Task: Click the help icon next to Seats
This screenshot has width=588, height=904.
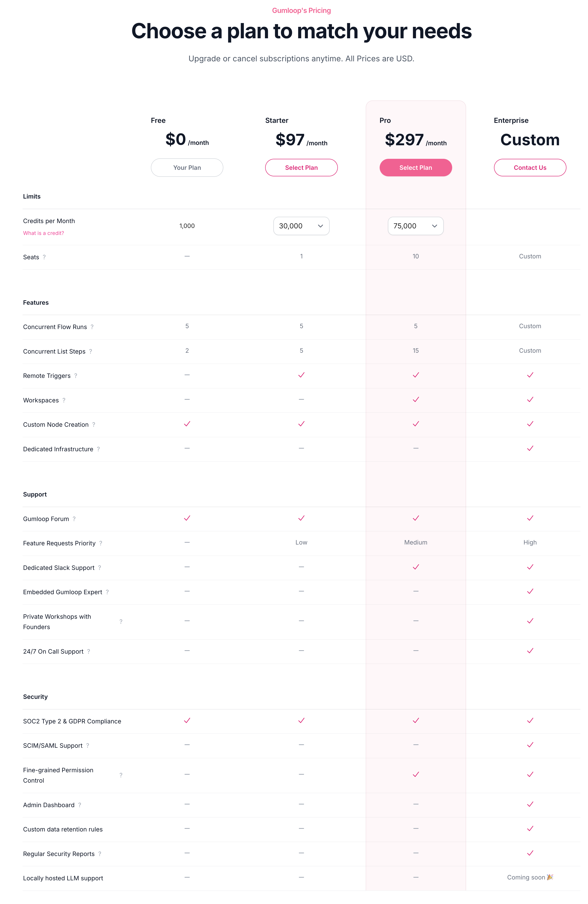Action: (44, 257)
